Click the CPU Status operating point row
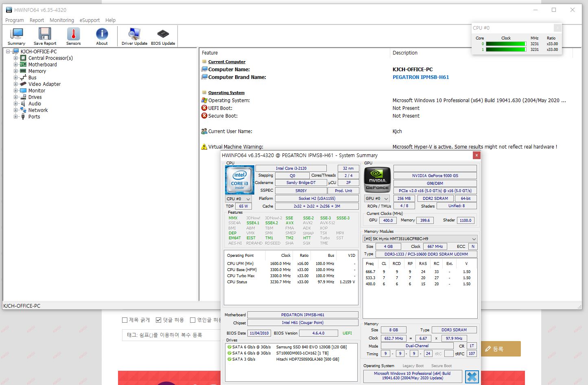 tap(291, 282)
